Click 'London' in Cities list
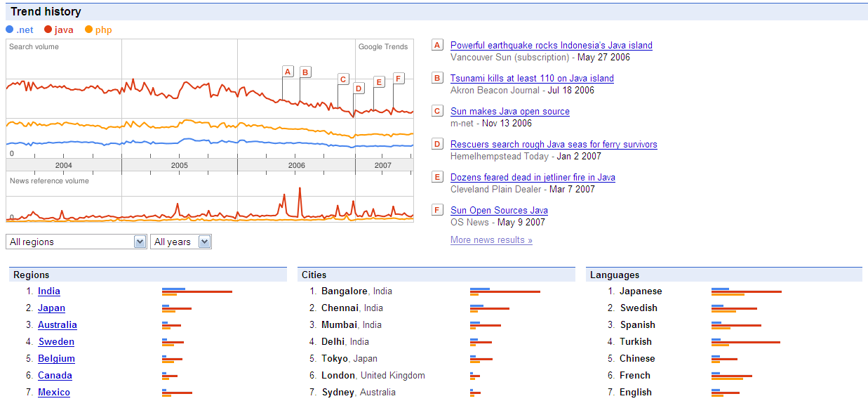868x401 pixels. tap(338, 375)
